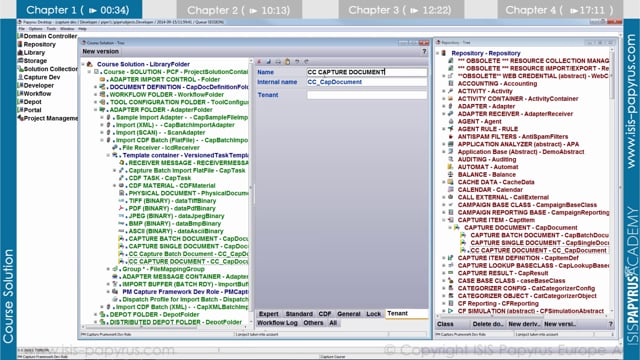
Task: Select CAPTURE BATCH DOCUMENT in Repository tree
Action: 539,235
